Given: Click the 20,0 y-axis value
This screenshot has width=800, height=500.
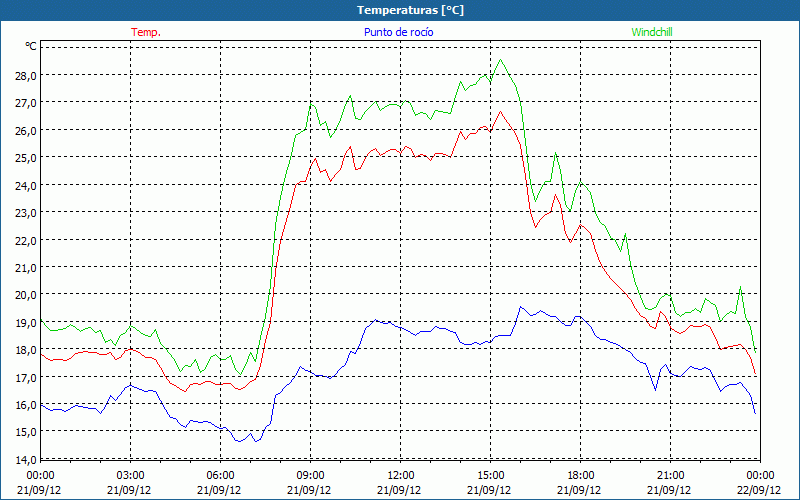Looking at the screenshot, I should (x=26, y=295).
